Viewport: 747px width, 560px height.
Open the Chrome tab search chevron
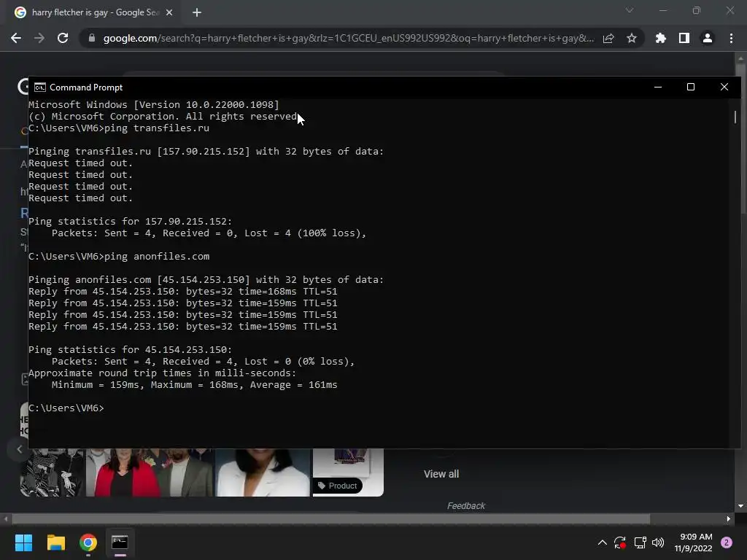coord(630,10)
